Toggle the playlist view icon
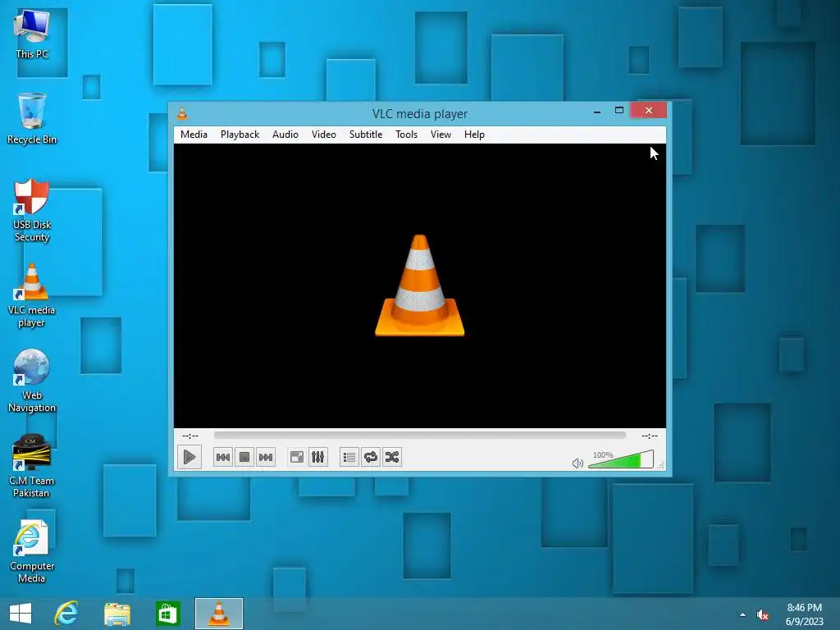840x630 pixels. 349,457
